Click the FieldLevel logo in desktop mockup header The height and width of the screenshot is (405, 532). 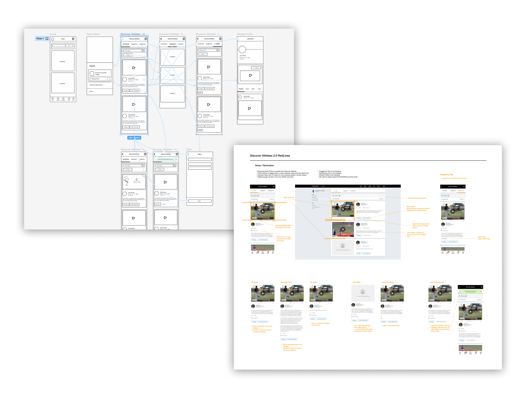(315, 186)
